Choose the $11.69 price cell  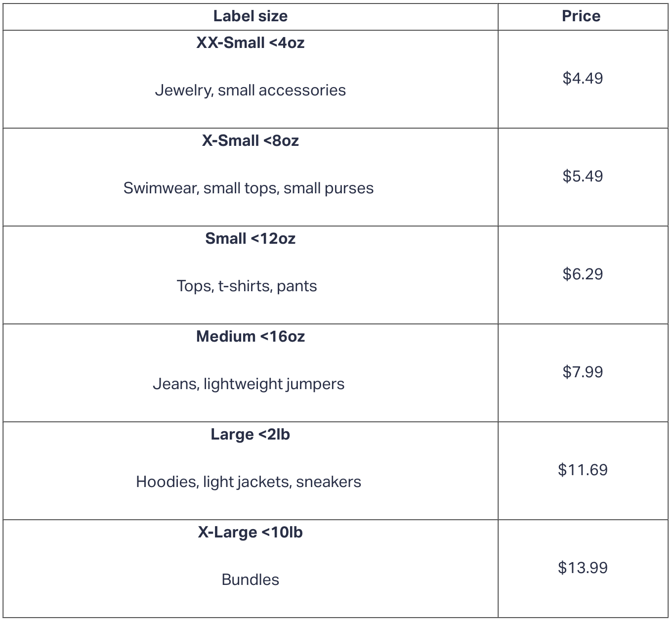583,470
